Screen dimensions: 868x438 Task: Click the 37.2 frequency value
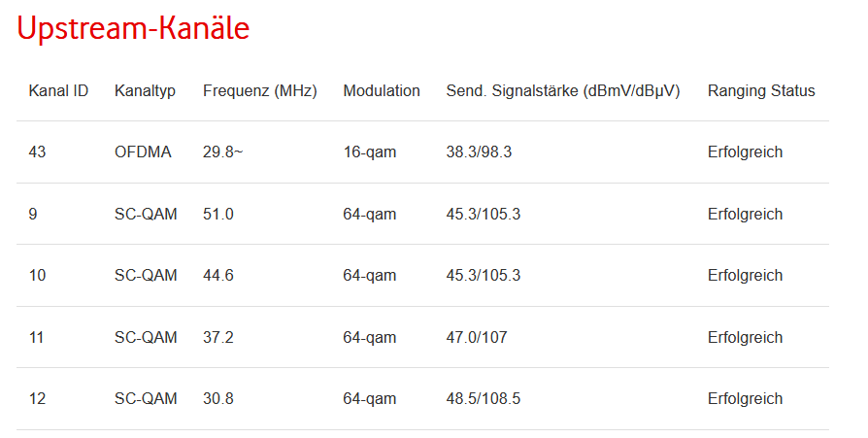point(217,338)
